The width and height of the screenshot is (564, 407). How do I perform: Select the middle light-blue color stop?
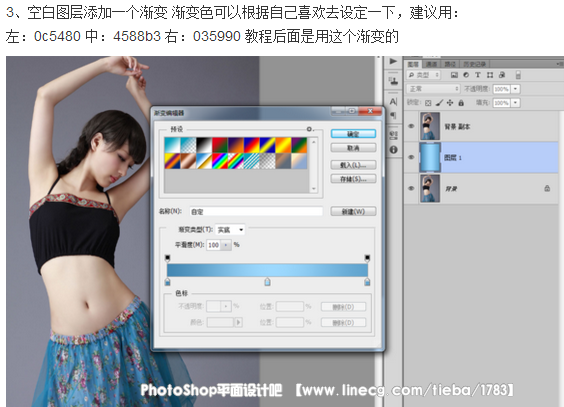pos(267,282)
